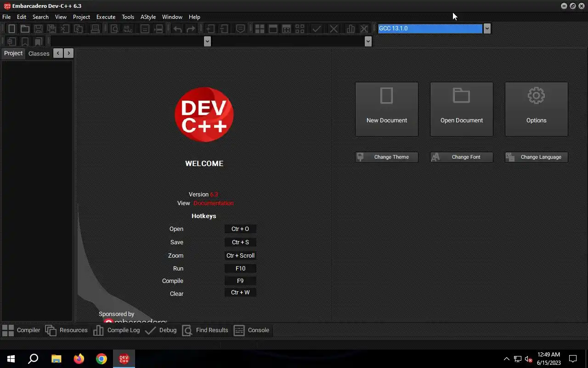
Task: Open the Execute menu
Action: click(106, 17)
